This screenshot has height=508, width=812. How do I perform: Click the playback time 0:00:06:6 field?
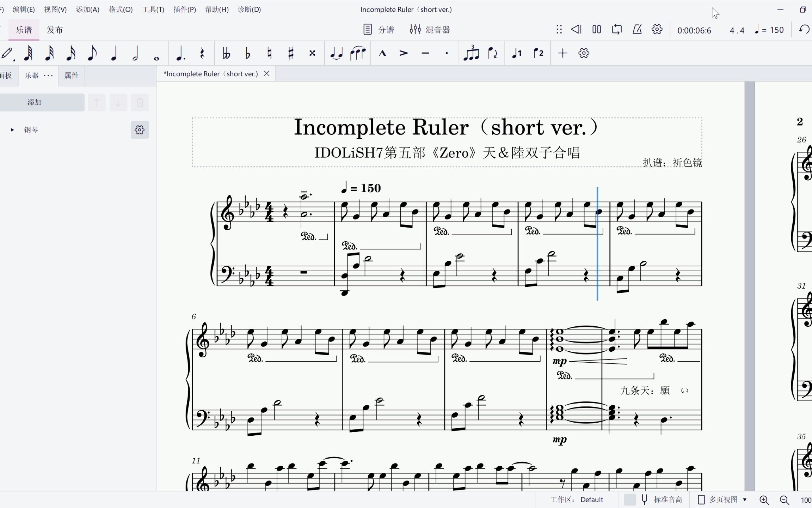coord(694,30)
